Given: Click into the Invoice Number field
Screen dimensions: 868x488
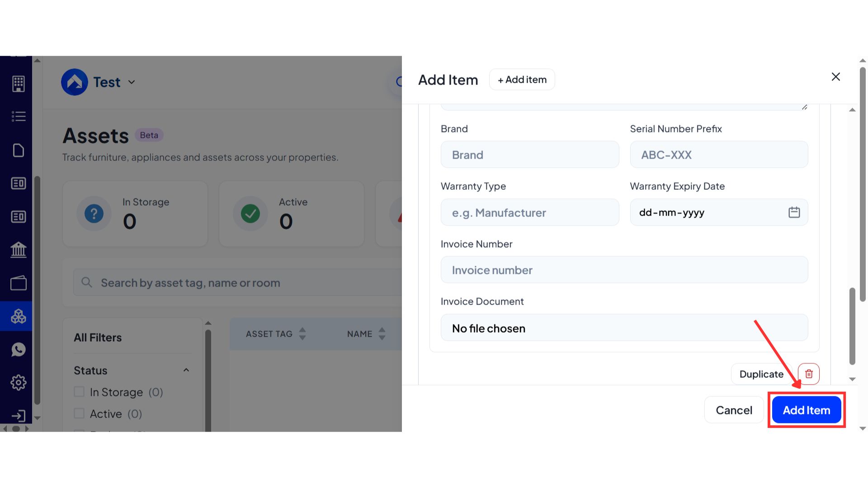Looking at the screenshot, I should coord(624,270).
